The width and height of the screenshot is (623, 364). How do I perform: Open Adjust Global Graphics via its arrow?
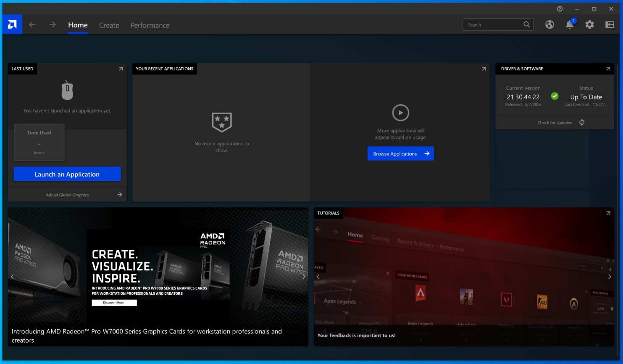point(120,194)
